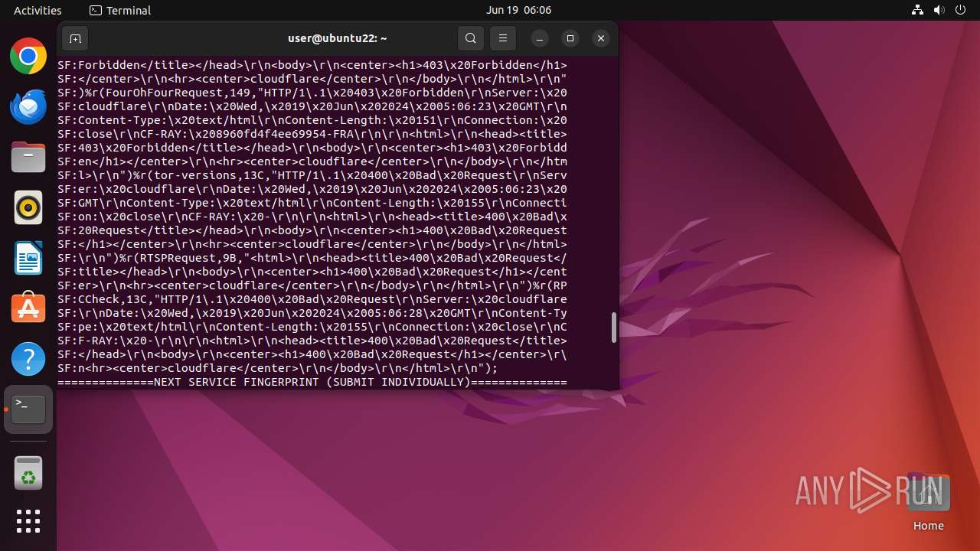
Task: Open the power menu icon
Action: (961, 10)
